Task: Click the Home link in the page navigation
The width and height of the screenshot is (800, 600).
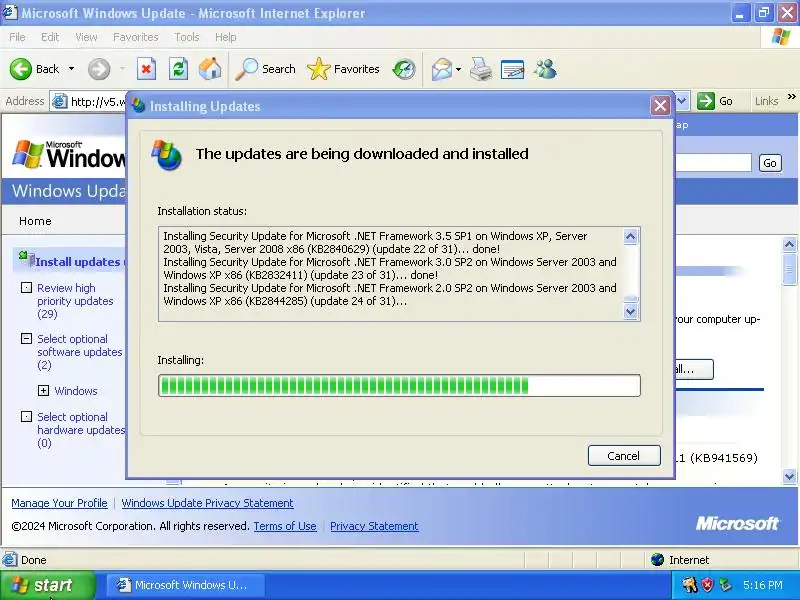Action: click(x=35, y=221)
